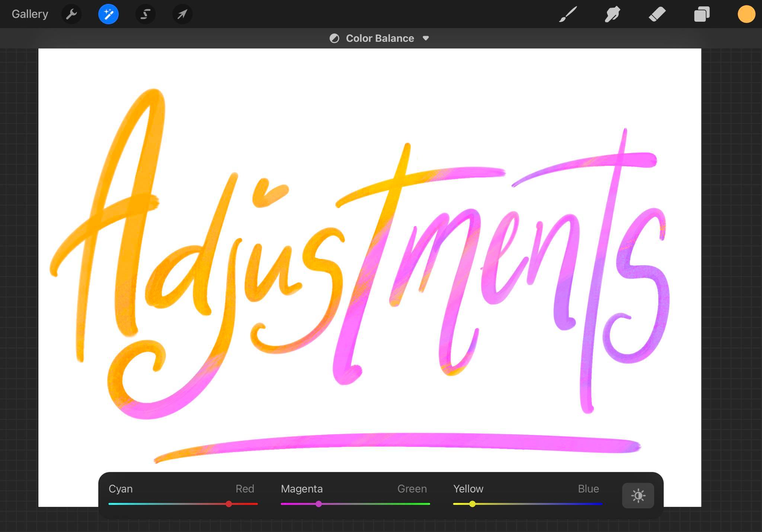
Task: Click the Magenta-Green slider handle
Action: (318, 504)
